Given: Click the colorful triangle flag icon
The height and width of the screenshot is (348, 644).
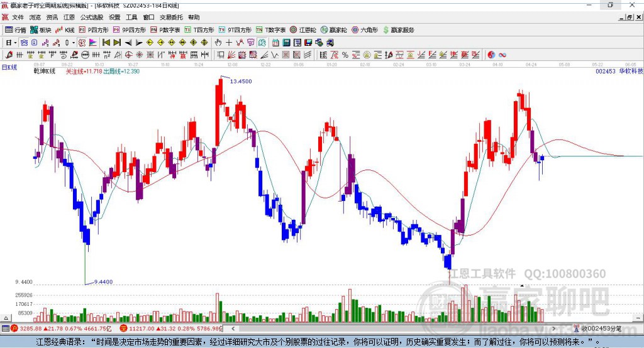Looking at the screenshot, I should coord(93,43).
